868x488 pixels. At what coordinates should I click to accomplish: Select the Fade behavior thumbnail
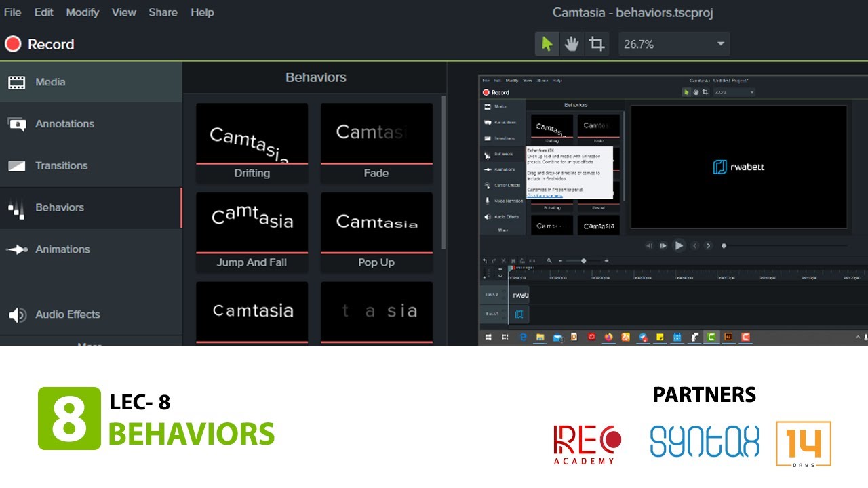[376, 143]
